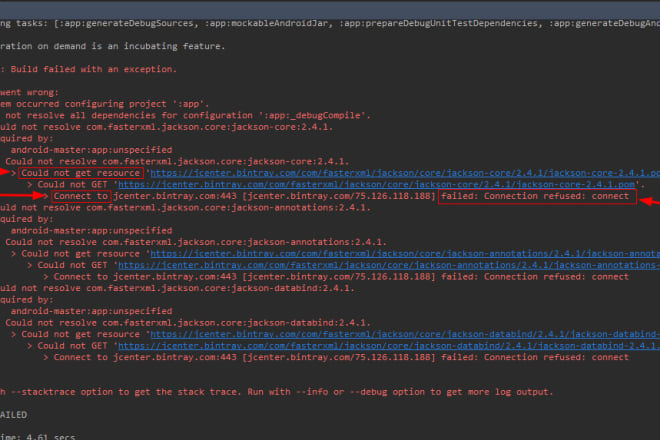660x440 pixels.
Task: Click the 'ime: 4.61 secs' line
Action: click(38, 436)
